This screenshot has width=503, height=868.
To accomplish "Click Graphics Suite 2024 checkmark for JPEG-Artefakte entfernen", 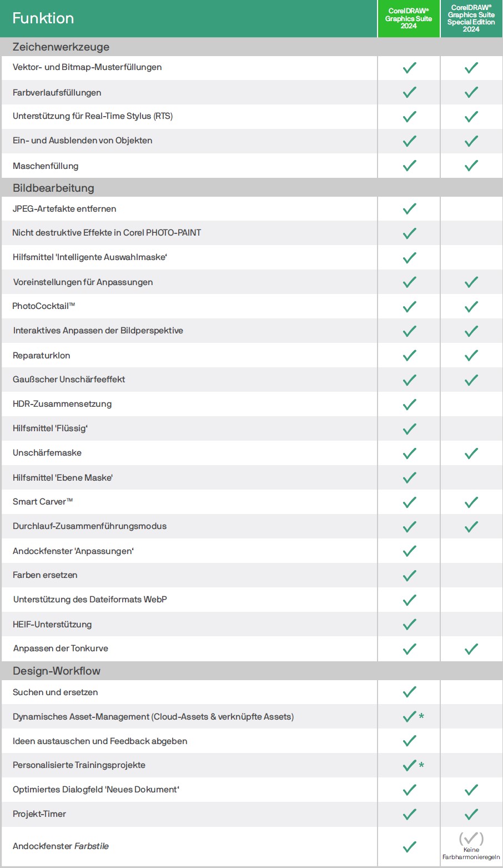I will point(409,209).
